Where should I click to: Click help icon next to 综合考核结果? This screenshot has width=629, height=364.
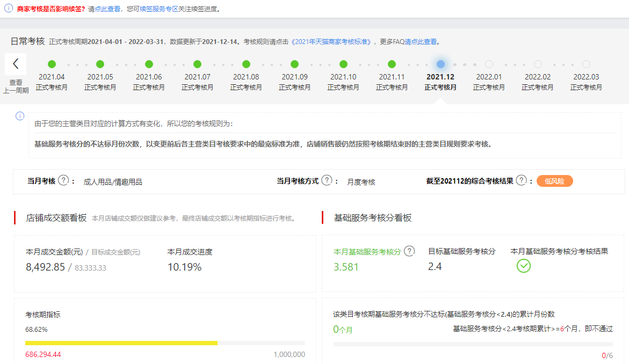(521, 180)
